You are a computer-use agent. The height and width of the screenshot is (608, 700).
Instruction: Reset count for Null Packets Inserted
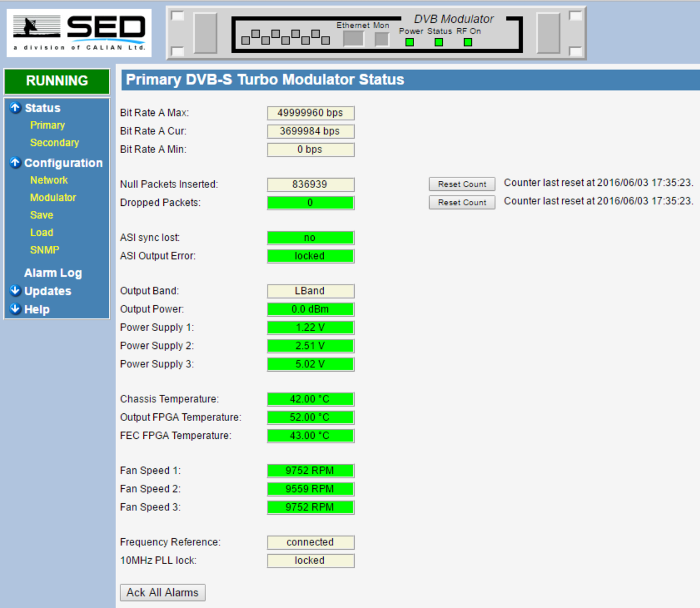pyautogui.click(x=461, y=184)
